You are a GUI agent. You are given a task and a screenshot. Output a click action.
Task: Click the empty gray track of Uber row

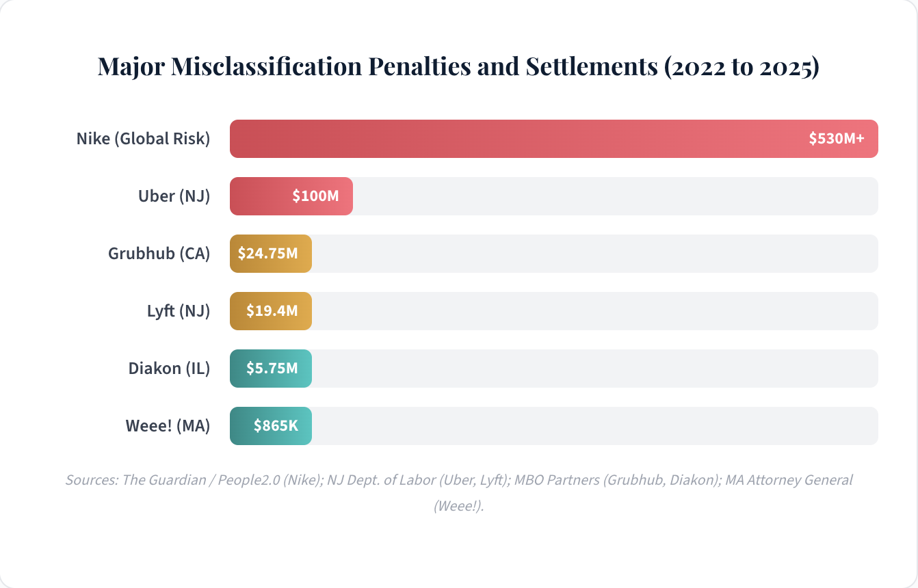click(614, 196)
